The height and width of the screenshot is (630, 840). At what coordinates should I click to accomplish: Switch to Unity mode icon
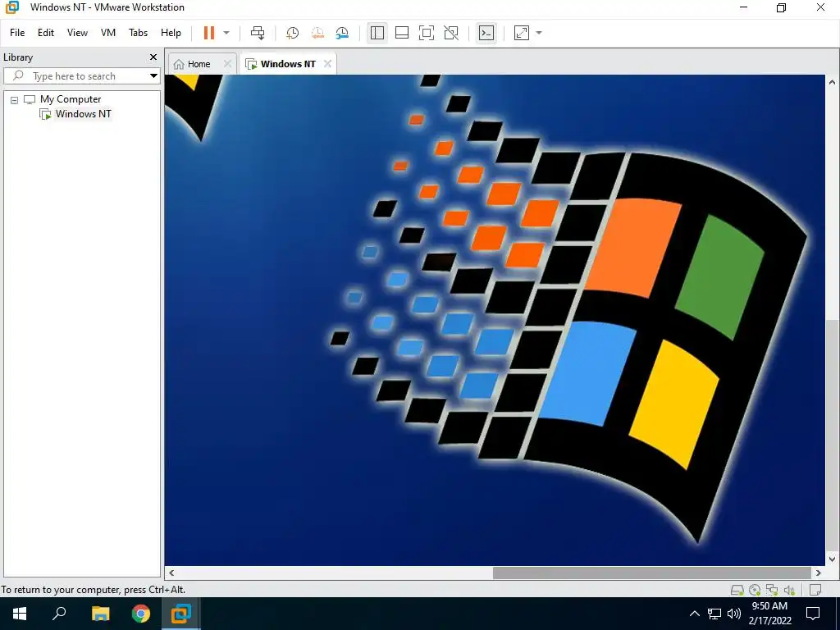(x=451, y=33)
